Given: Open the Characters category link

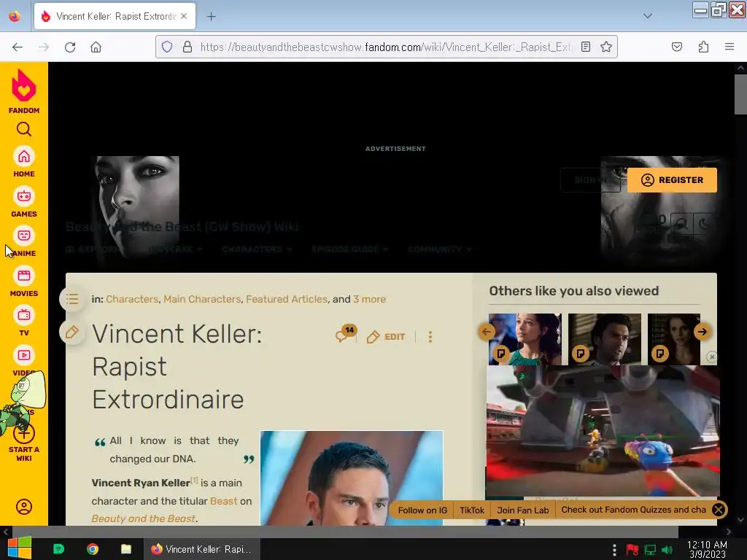Looking at the screenshot, I should (x=132, y=299).
